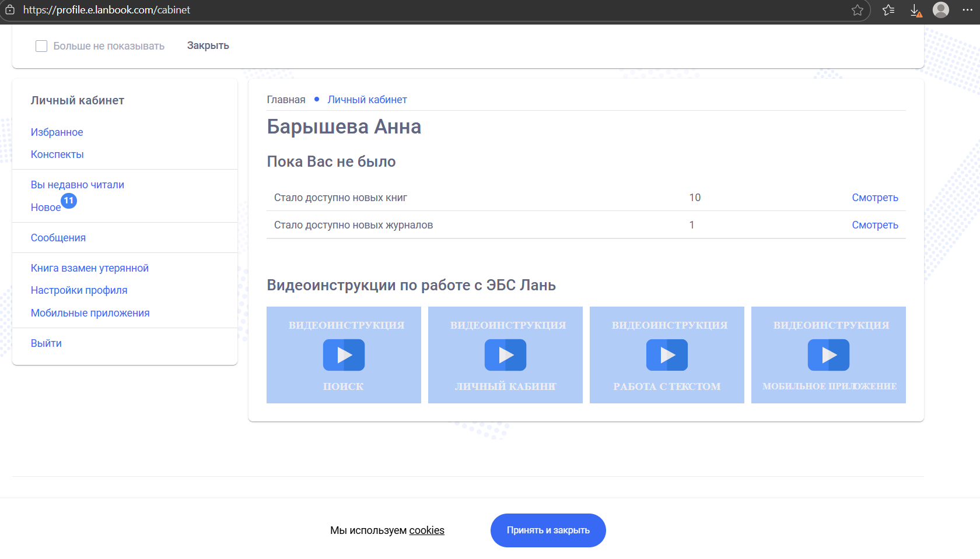This screenshot has height=559, width=980.
Task: Open Настройки профиля in the sidebar
Action: [79, 290]
